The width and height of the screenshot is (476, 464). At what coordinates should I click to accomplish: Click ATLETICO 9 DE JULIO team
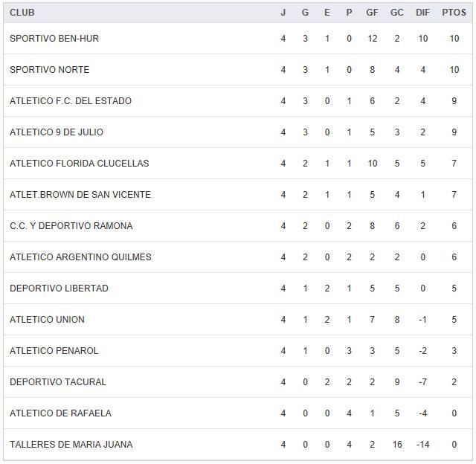click(57, 132)
